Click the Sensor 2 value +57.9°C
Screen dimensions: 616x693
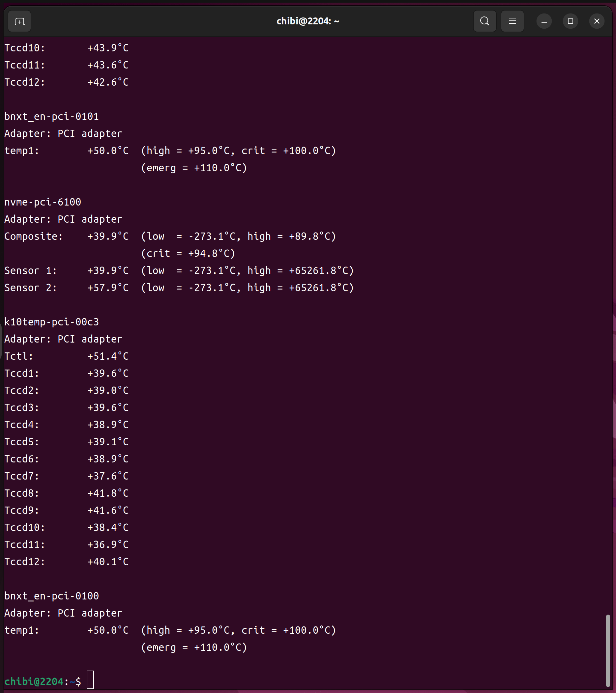[108, 288]
